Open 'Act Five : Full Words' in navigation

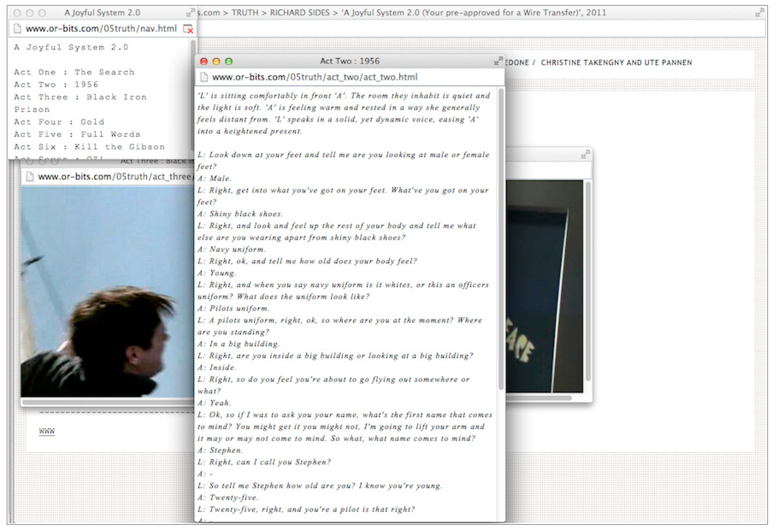point(77,134)
